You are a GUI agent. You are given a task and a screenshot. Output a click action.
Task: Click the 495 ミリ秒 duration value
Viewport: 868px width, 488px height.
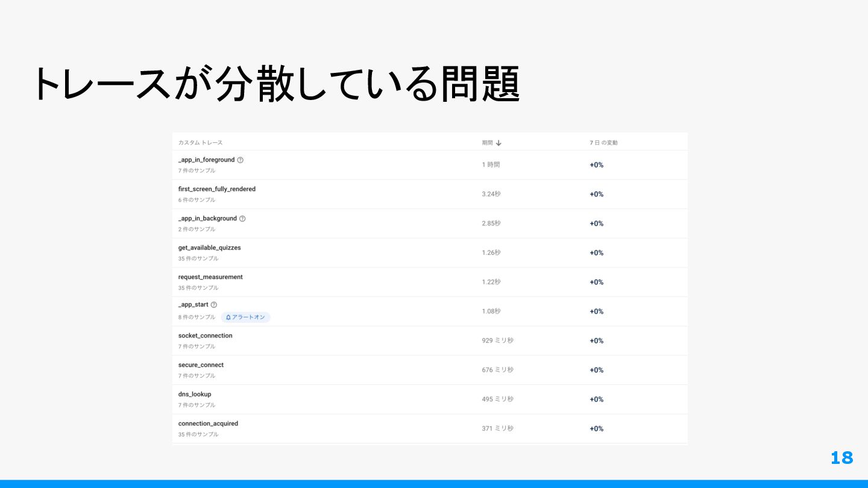497,399
